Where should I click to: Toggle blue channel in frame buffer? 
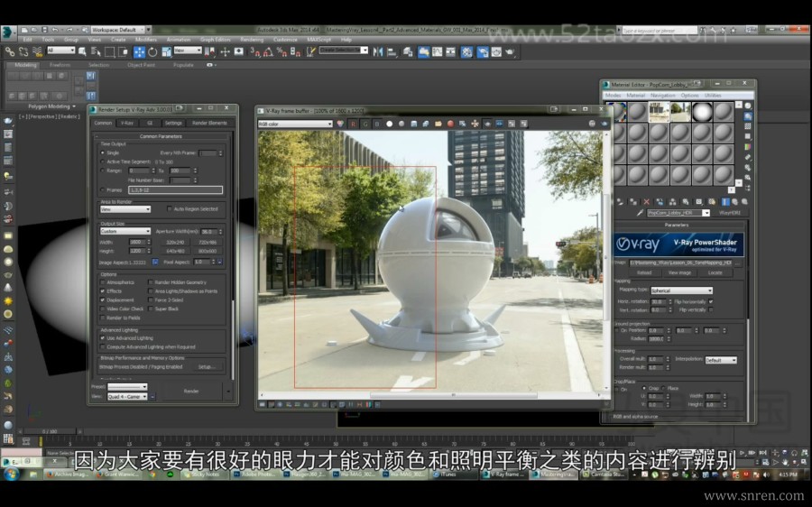376,124
